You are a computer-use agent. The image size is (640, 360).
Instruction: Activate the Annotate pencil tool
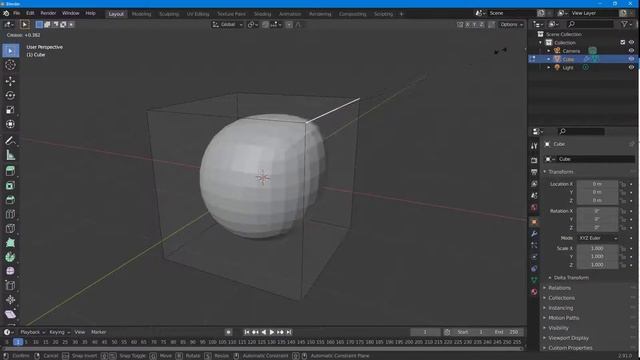tap(10, 140)
